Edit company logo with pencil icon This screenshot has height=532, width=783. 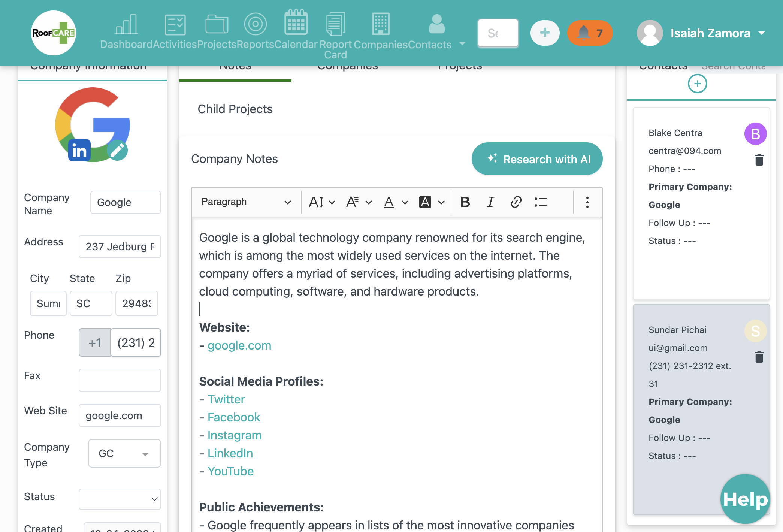click(x=117, y=151)
